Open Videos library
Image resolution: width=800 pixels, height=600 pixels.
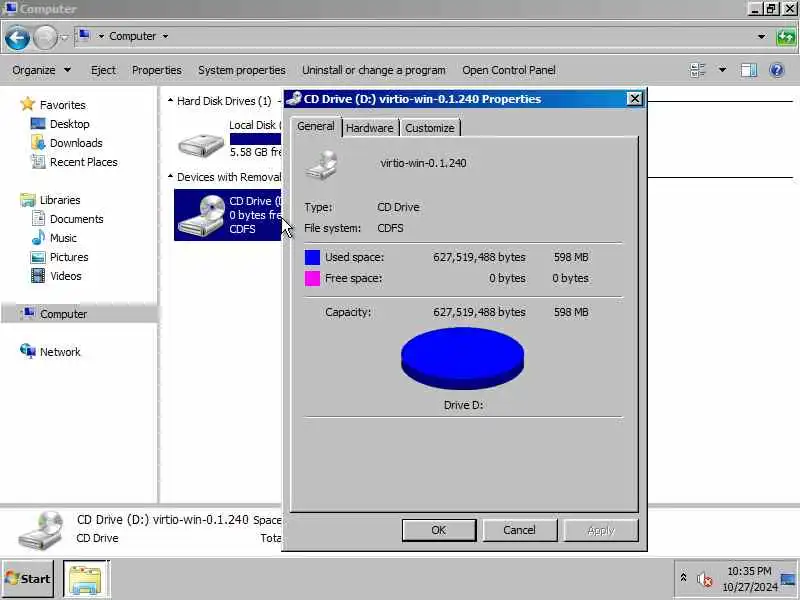66,276
